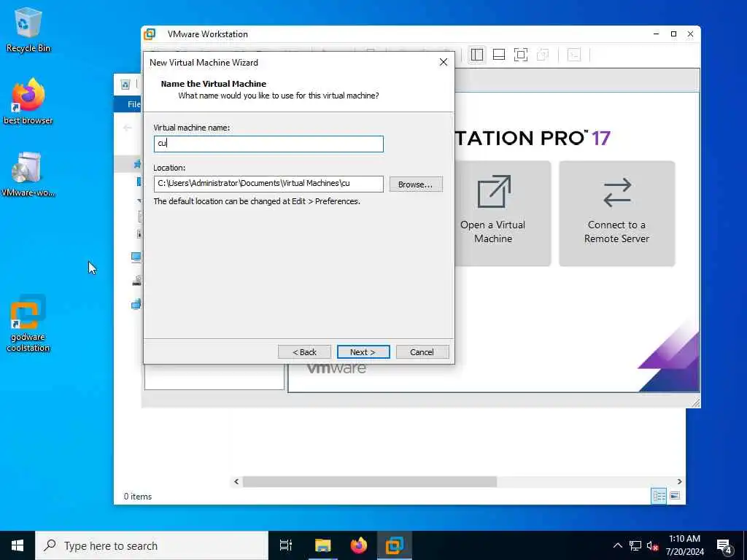
Task: Click File Explorer horizontal scrollbar thumb
Action: coord(370,481)
